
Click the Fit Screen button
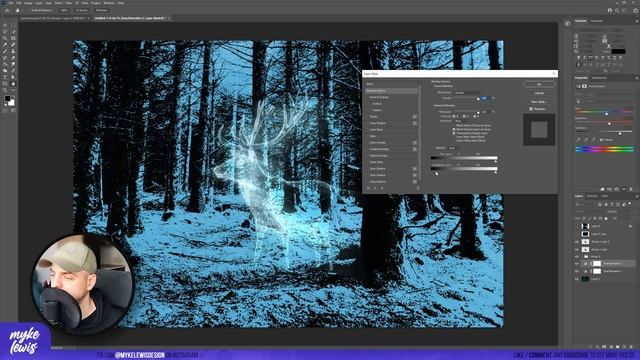[x=82, y=10]
